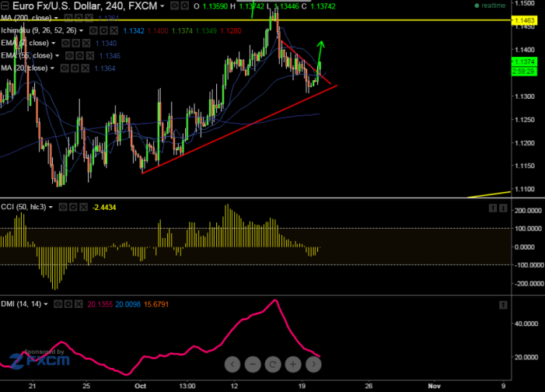Remove the Ichimoku indicator with X
This screenshot has height=392, width=545.
pyautogui.click(x=114, y=30)
